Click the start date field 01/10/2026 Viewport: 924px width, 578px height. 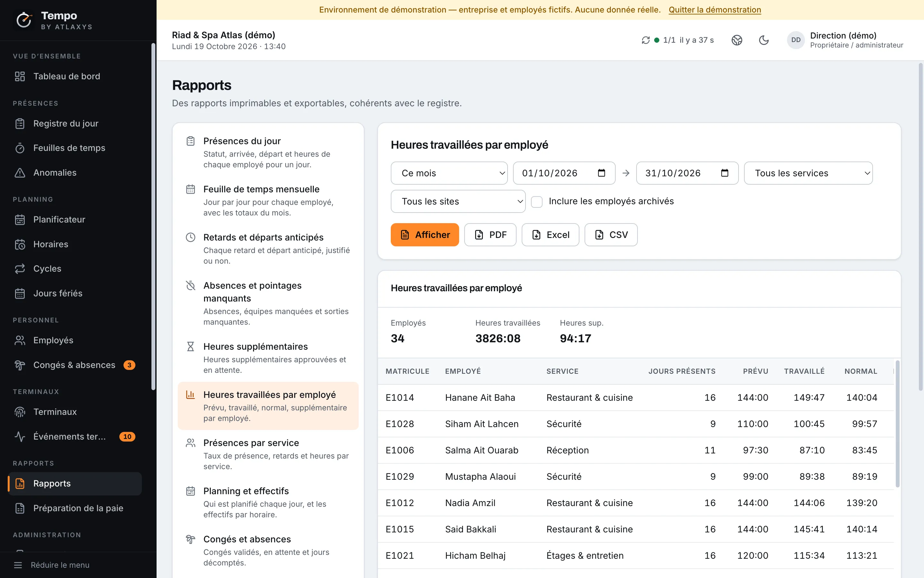click(564, 173)
